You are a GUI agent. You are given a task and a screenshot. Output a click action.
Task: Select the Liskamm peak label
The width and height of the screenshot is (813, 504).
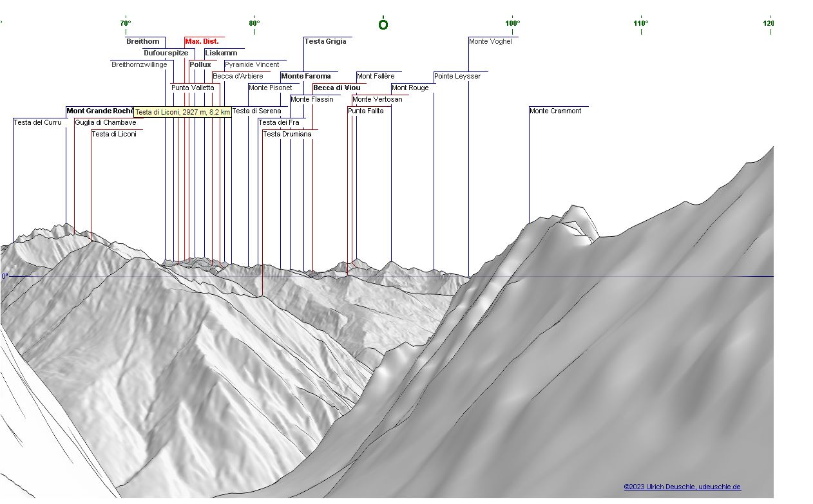tap(220, 53)
